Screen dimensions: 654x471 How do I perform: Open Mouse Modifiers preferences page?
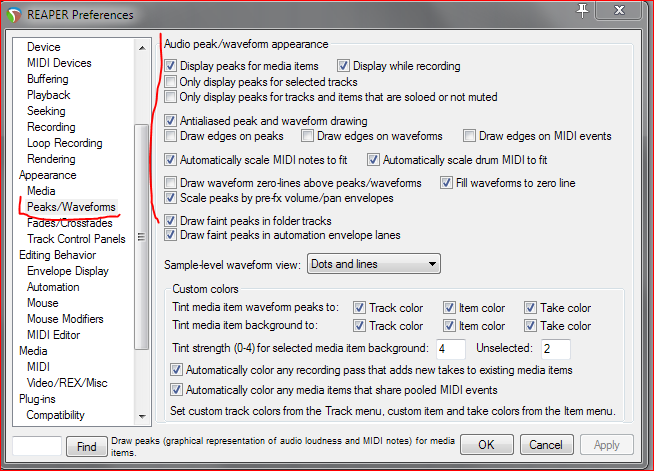(x=65, y=319)
